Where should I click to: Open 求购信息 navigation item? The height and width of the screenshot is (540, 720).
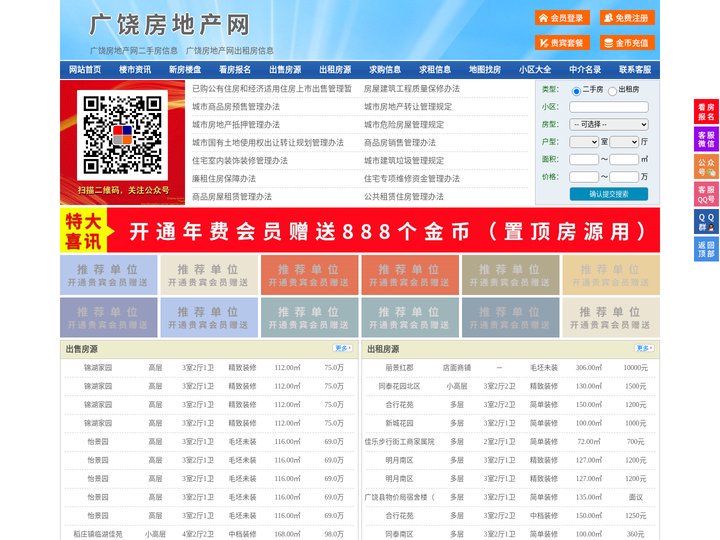385,70
